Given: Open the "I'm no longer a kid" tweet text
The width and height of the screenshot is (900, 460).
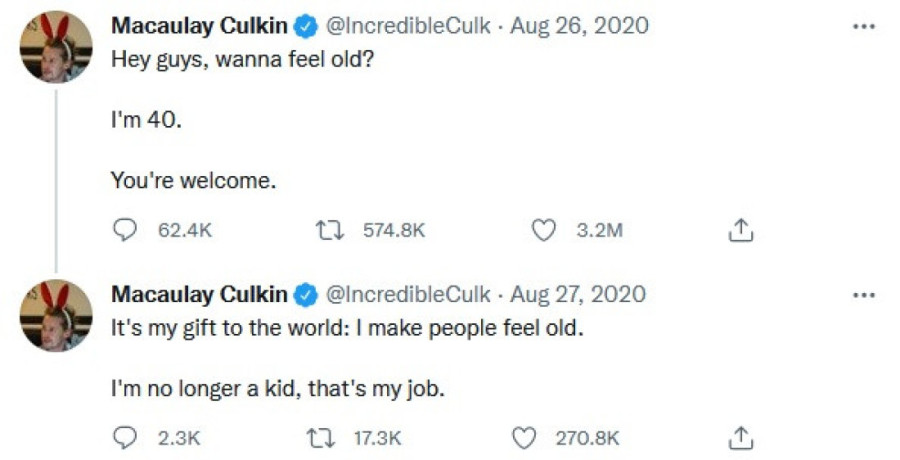Looking at the screenshot, I should pos(277,389).
